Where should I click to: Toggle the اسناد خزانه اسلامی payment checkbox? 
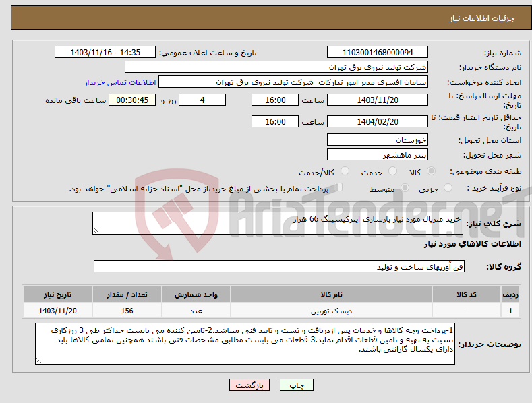(x=338, y=187)
